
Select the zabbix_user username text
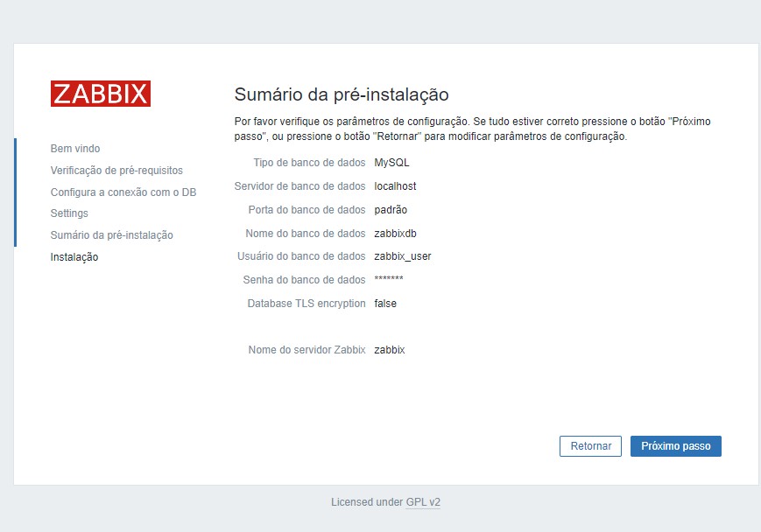pos(402,255)
